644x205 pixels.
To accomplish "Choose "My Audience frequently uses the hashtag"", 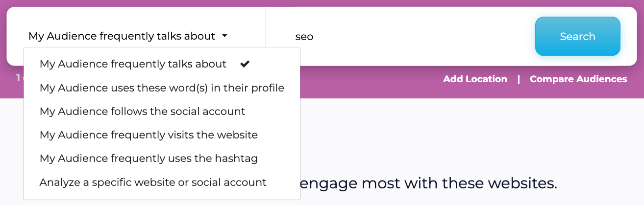I will [x=149, y=159].
